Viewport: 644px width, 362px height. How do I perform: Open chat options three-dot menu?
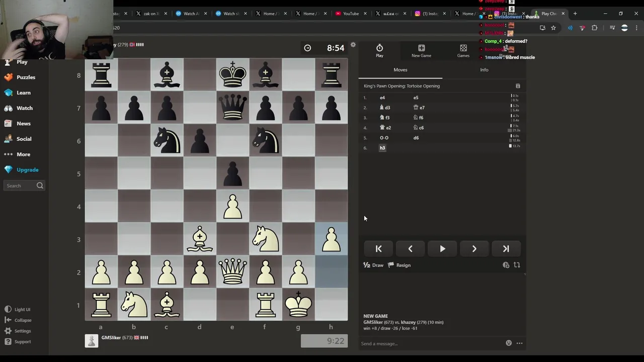coord(519,343)
